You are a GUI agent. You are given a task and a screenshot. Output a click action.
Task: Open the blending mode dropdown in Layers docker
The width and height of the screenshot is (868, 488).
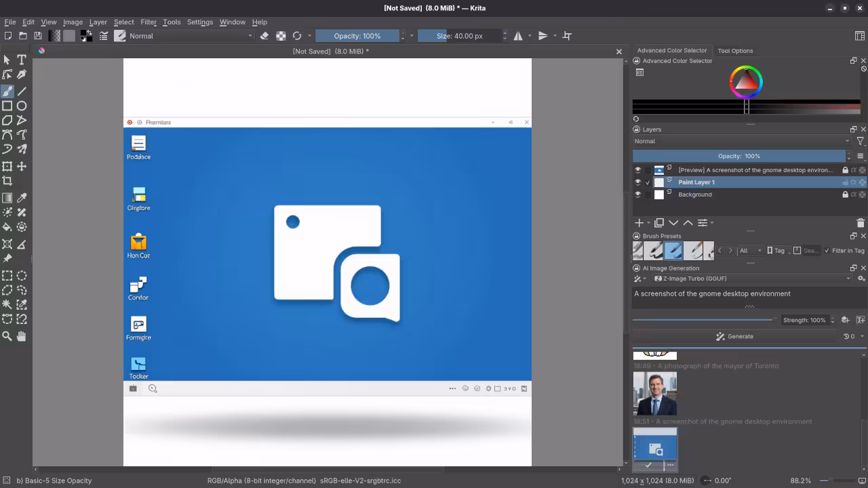(x=739, y=141)
